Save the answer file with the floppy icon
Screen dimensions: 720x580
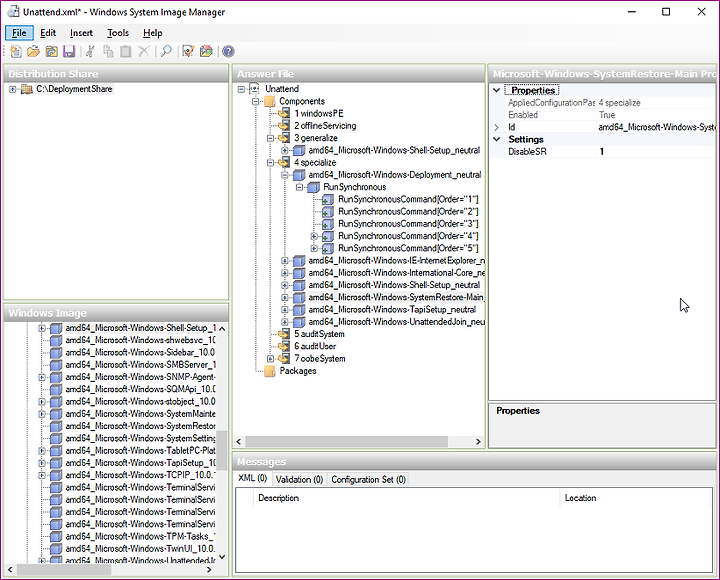pyautogui.click(x=69, y=51)
